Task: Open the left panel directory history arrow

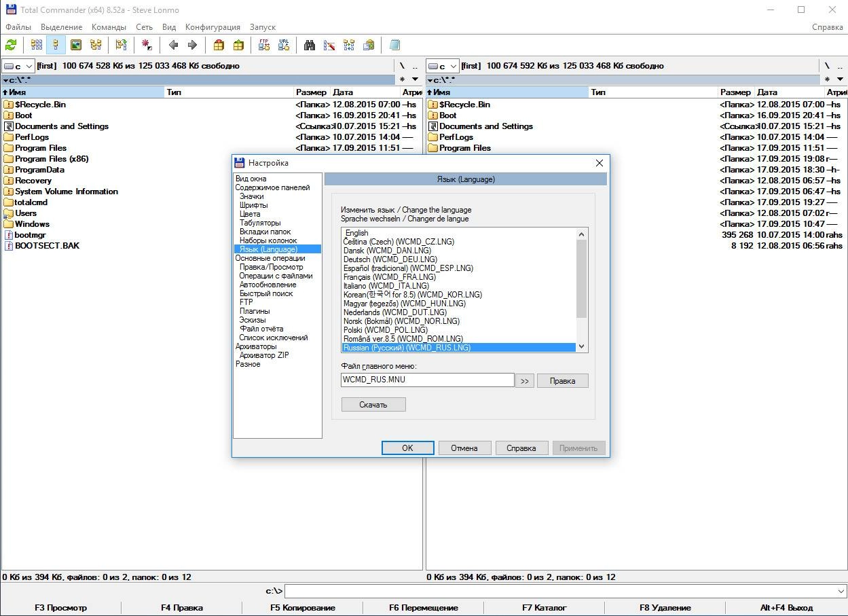Action: point(415,79)
